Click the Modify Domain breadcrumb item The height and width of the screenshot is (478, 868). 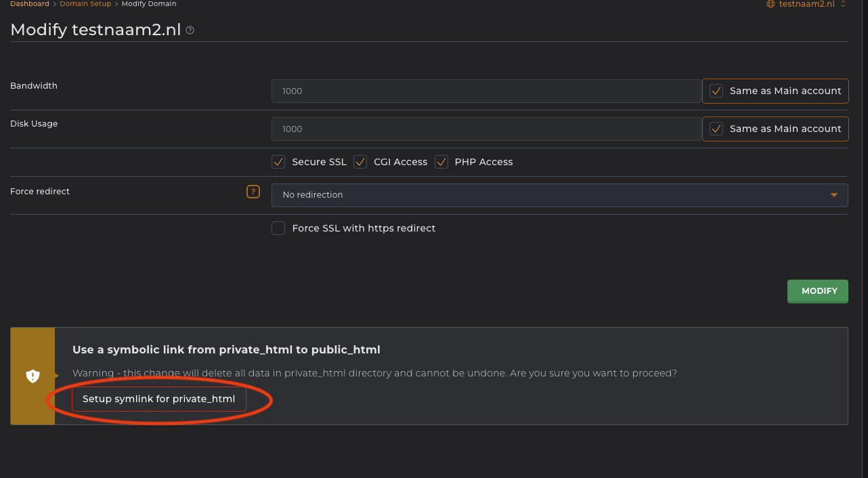click(x=149, y=4)
